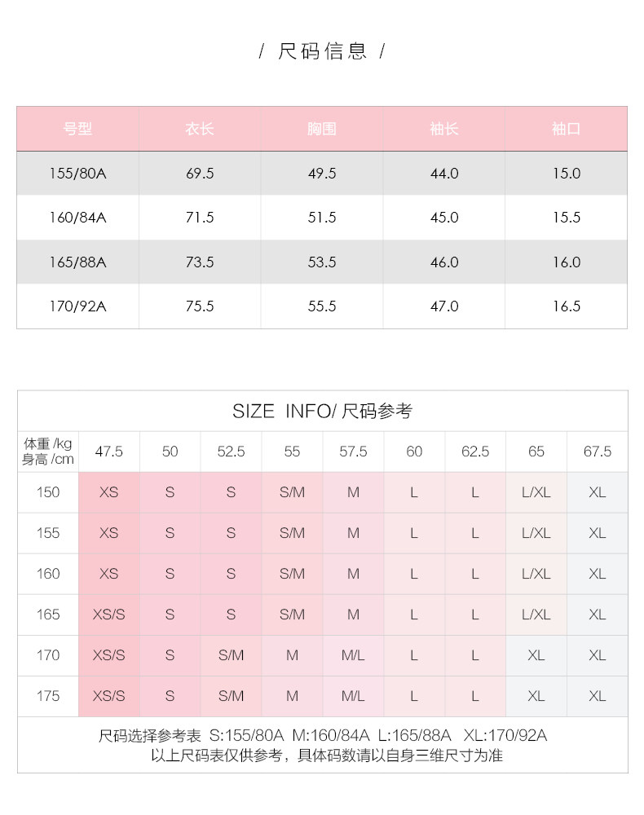The width and height of the screenshot is (644, 815).
Task: Click the SIZE INFO/ 尺码参考 heading
Action: pos(322,411)
